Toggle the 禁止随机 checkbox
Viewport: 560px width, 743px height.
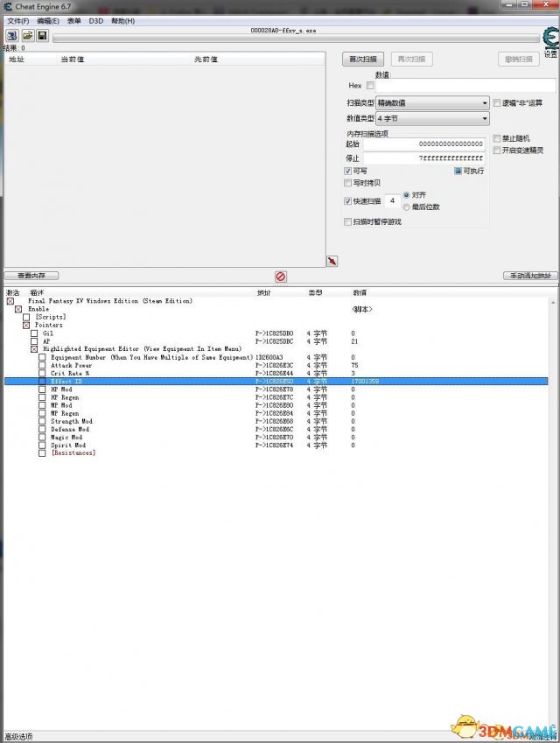coord(496,138)
